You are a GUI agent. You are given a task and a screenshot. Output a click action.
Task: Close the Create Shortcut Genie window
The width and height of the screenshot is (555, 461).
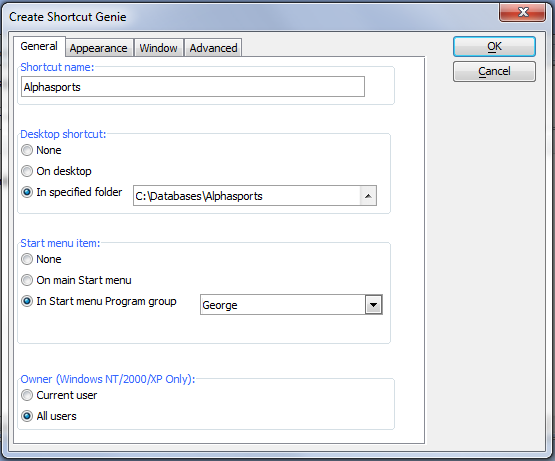click(x=522, y=12)
